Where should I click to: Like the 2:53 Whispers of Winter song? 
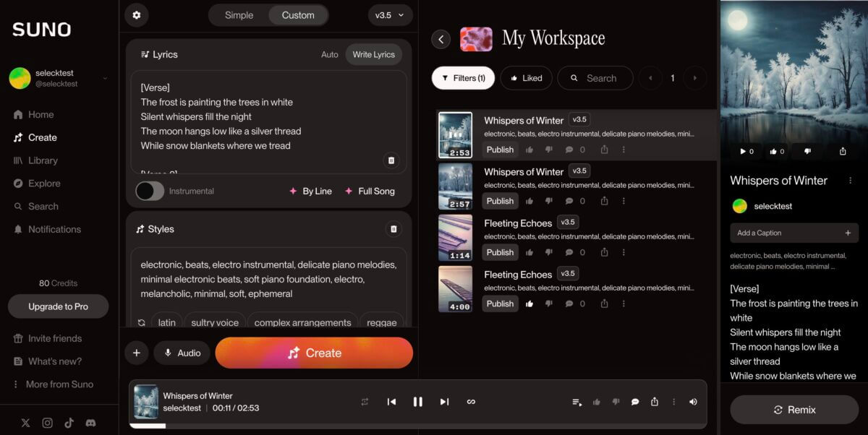coord(529,150)
